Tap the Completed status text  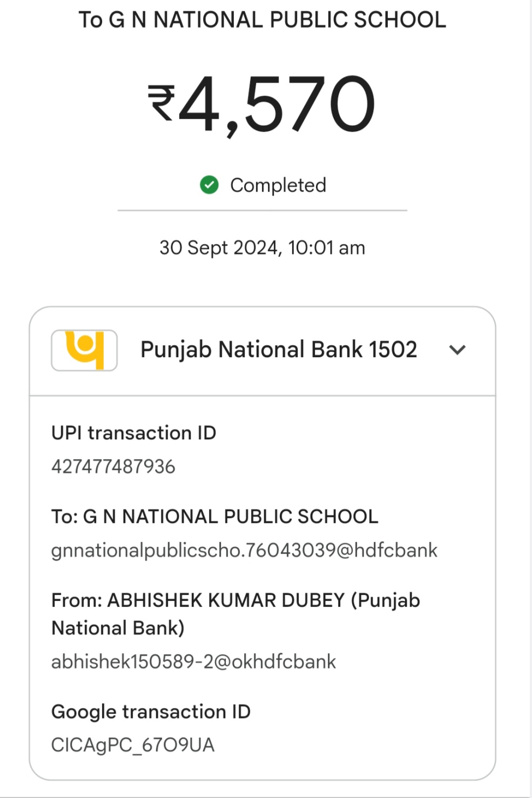coord(278,185)
